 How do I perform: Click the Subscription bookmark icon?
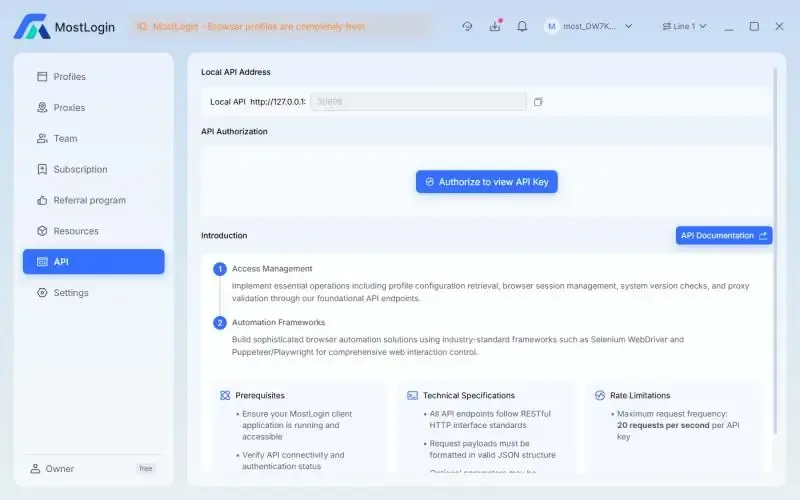tap(42, 169)
